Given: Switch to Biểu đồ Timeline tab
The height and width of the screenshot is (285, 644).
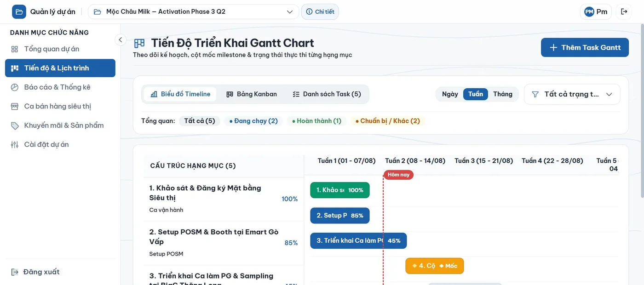Looking at the screenshot, I should pyautogui.click(x=180, y=94).
